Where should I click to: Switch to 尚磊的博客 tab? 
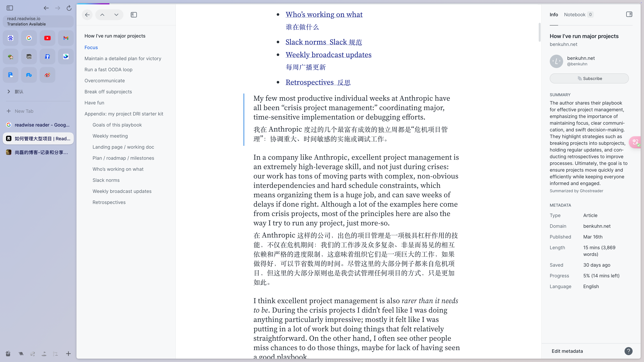(38, 152)
